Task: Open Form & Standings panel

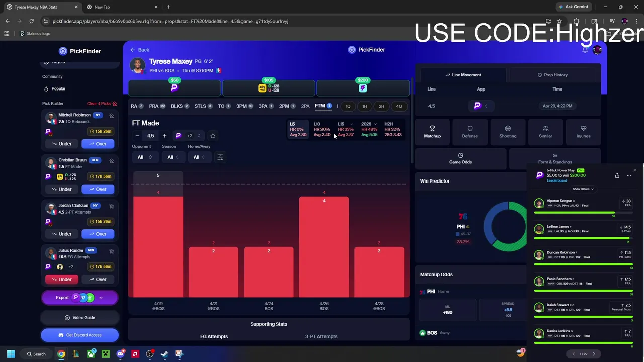Action: pos(555,158)
